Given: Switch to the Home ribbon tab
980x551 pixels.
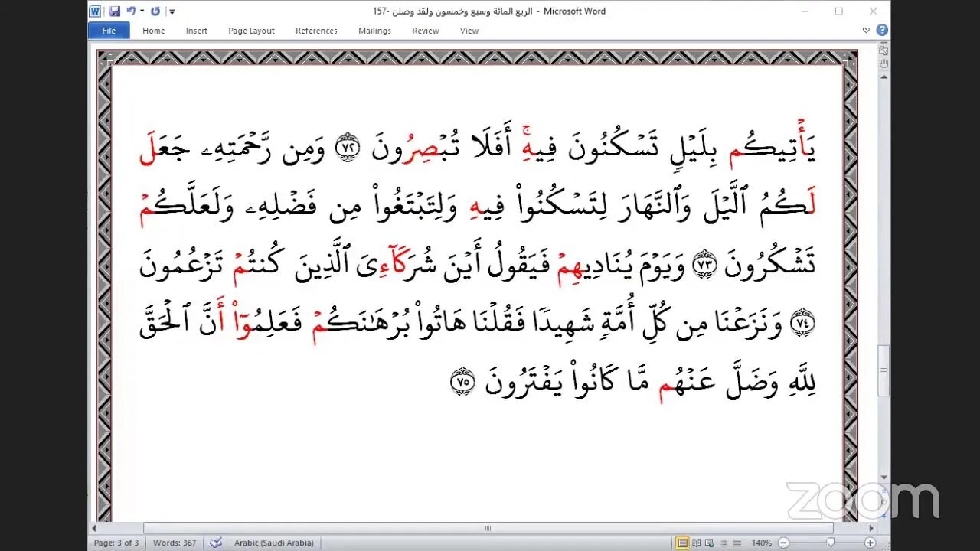Looking at the screenshot, I should [x=154, y=31].
